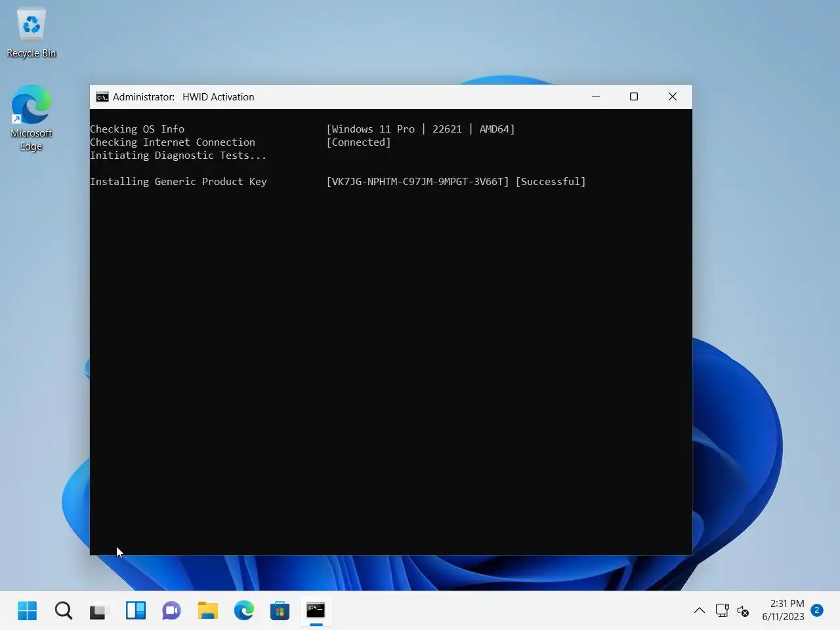Screen dimensions: 840x630
Task: Click the '[Connected]' status text
Action: 358,142
